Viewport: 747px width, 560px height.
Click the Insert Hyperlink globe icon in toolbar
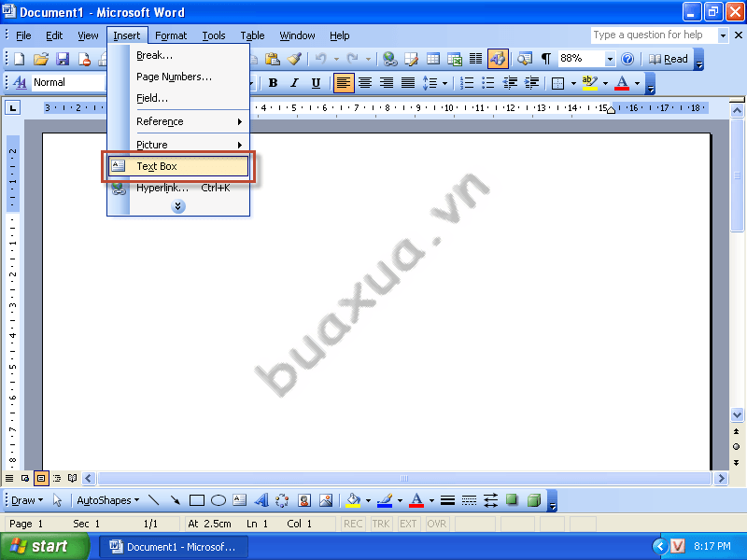390,59
